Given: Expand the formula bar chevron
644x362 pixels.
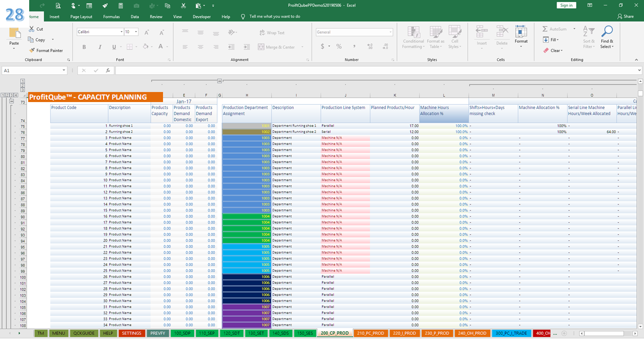Looking at the screenshot, I should tap(639, 71).
